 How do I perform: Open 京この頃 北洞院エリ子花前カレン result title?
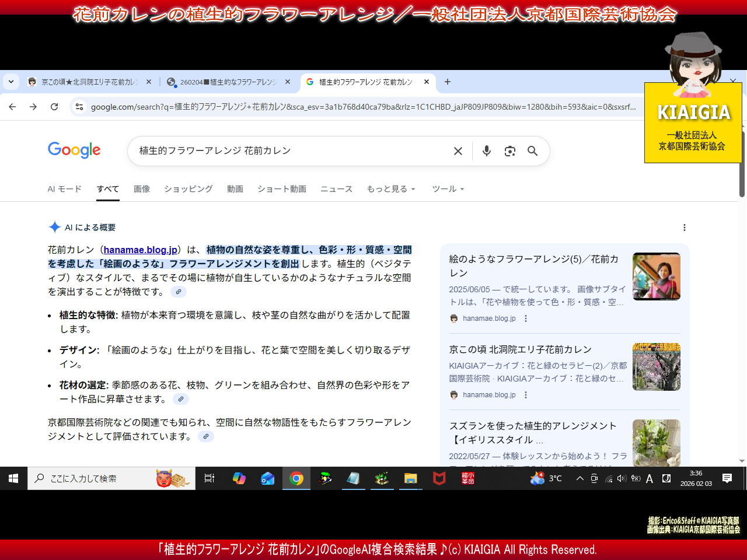click(x=521, y=349)
